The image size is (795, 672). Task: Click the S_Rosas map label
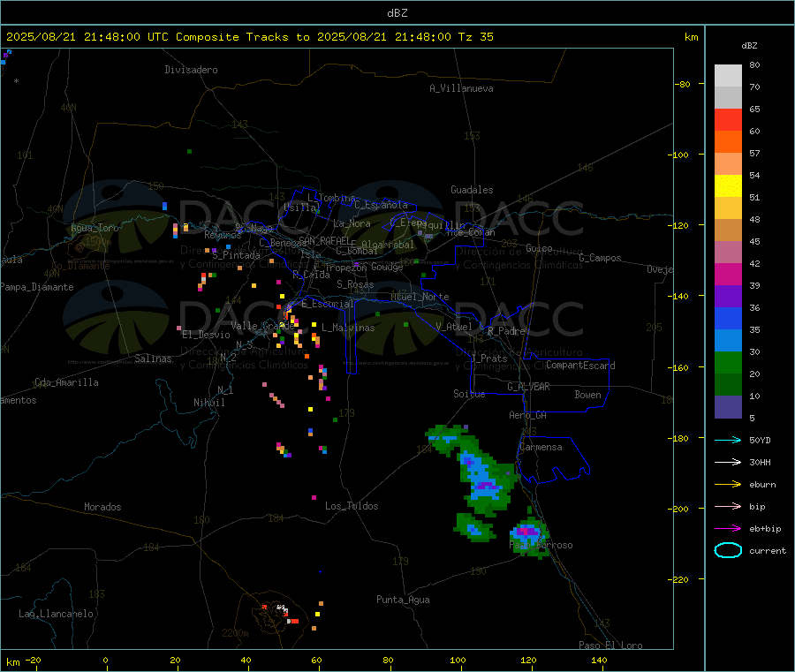click(355, 284)
